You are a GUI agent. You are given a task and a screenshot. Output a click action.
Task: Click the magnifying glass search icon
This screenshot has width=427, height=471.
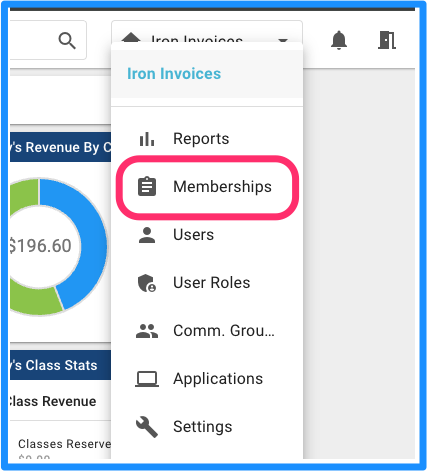click(x=67, y=41)
